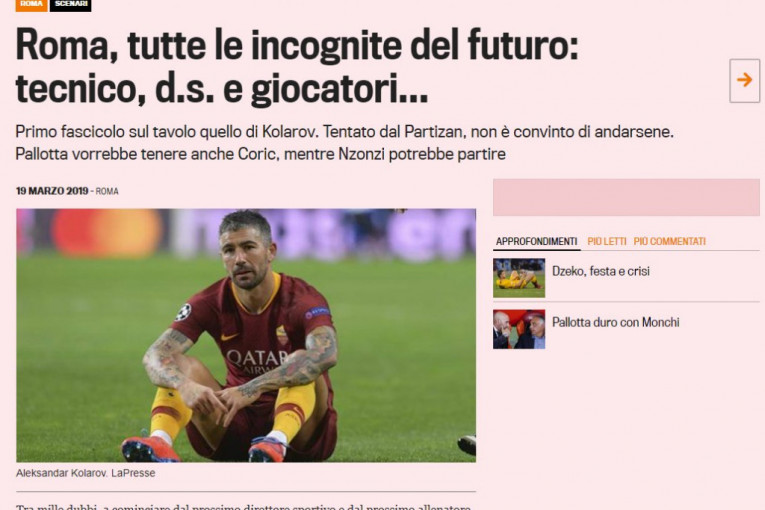The width and height of the screenshot is (765, 510).
Task: Click the Aleksandar Kolarov photo caption
Action: pyautogui.click(x=85, y=473)
